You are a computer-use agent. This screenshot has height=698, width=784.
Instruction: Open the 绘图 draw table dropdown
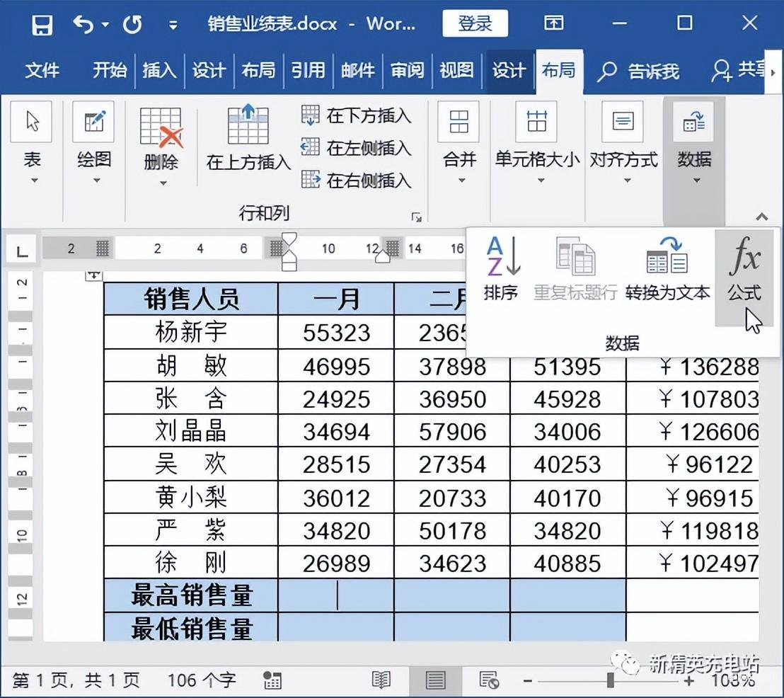[x=94, y=144]
